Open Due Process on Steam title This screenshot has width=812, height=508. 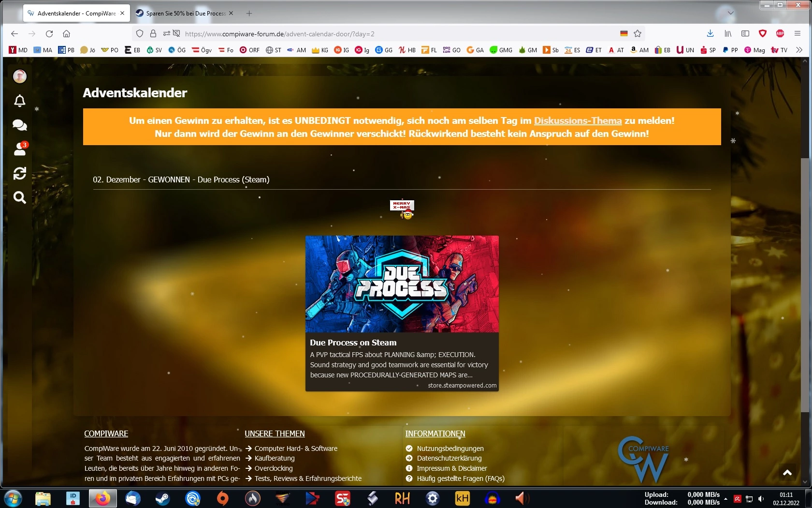pos(353,343)
